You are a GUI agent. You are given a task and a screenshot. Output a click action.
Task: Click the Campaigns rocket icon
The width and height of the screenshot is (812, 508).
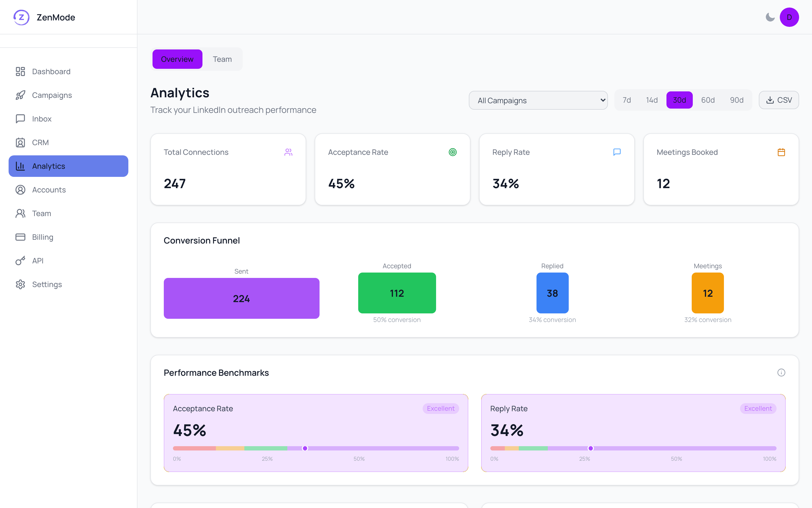pyautogui.click(x=20, y=95)
